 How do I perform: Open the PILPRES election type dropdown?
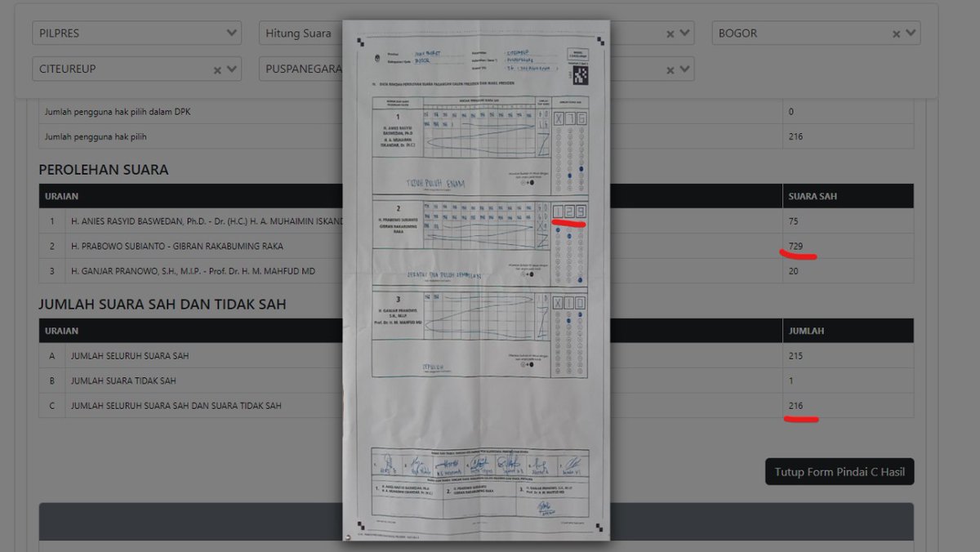pyautogui.click(x=136, y=33)
